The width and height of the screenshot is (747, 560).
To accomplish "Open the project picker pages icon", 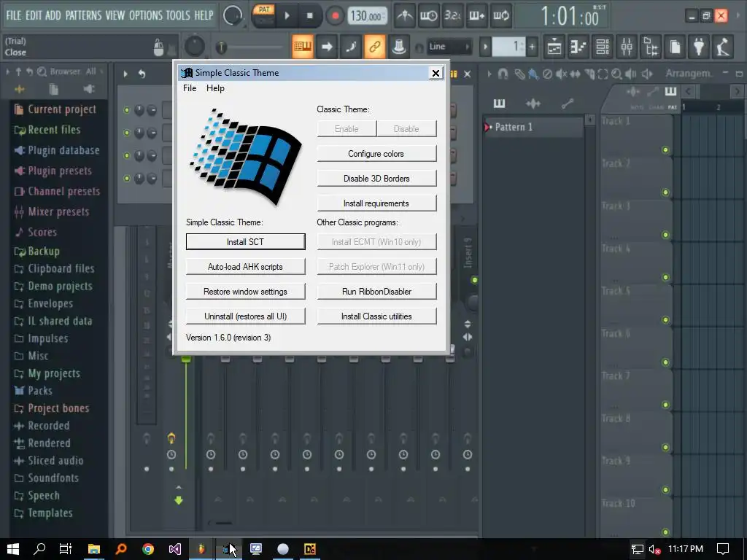I will pyautogui.click(x=675, y=47).
